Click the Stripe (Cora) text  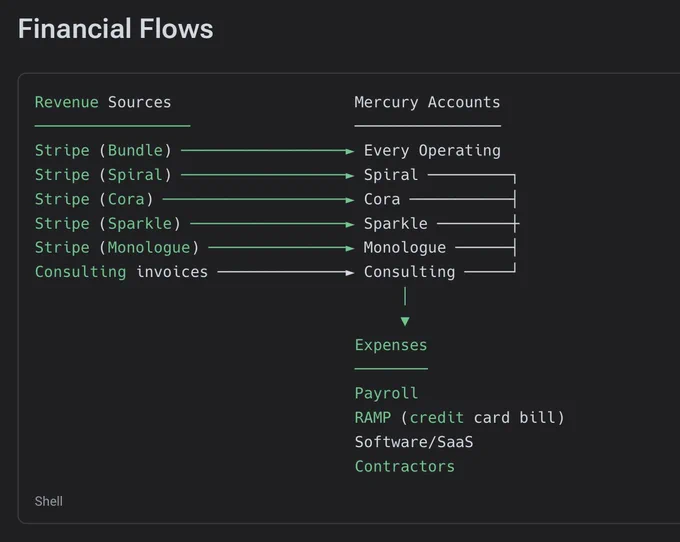[x=94, y=199]
